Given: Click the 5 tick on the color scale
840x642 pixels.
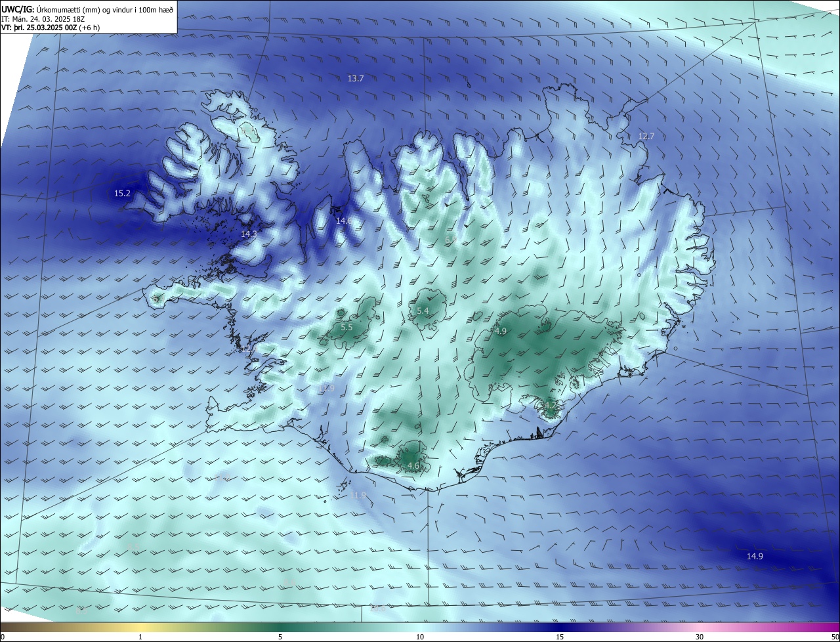Looking at the screenshot, I should tap(280, 637).
